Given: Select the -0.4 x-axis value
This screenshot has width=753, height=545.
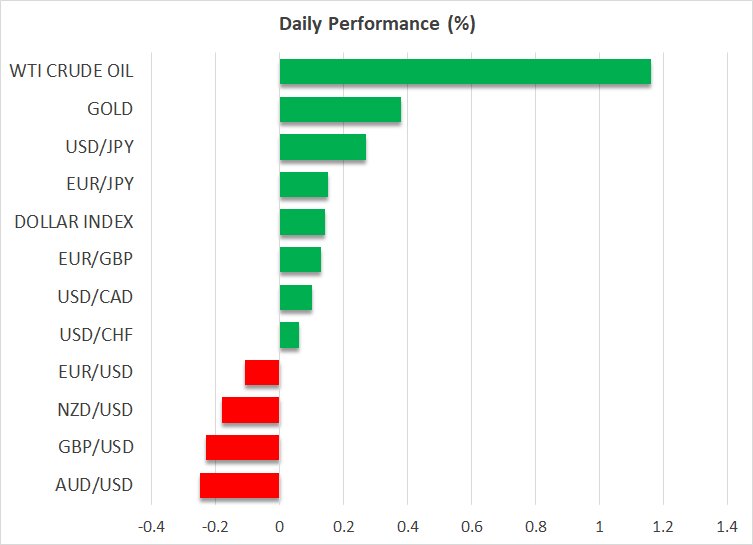Looking at the screenshot, I should (150, 527).
